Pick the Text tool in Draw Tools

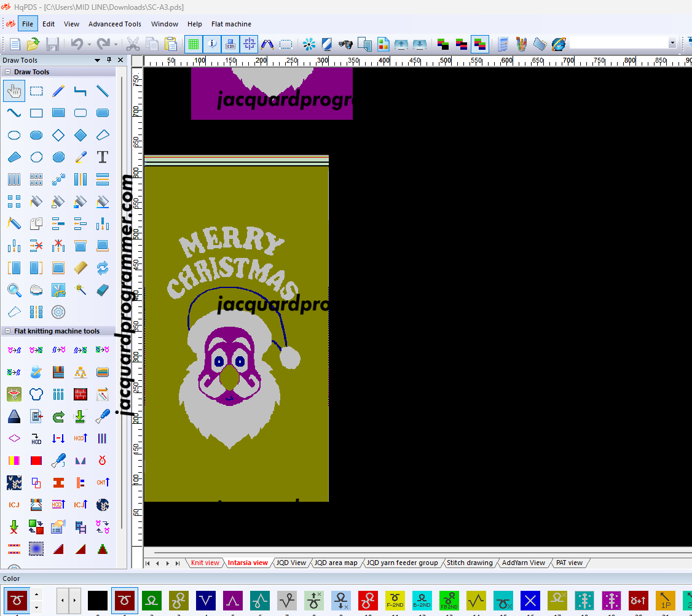click(103, 157)
